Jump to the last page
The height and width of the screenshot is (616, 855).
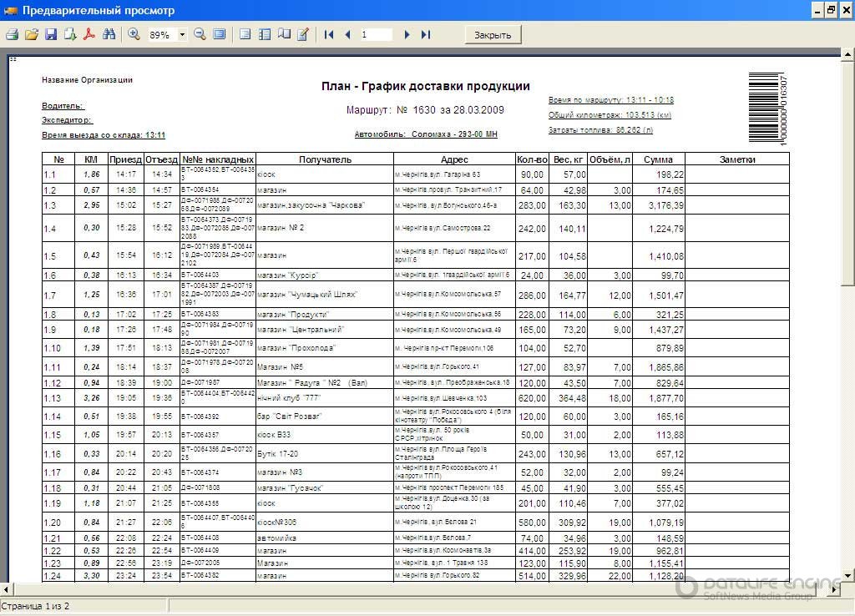[x=426, y=34]
